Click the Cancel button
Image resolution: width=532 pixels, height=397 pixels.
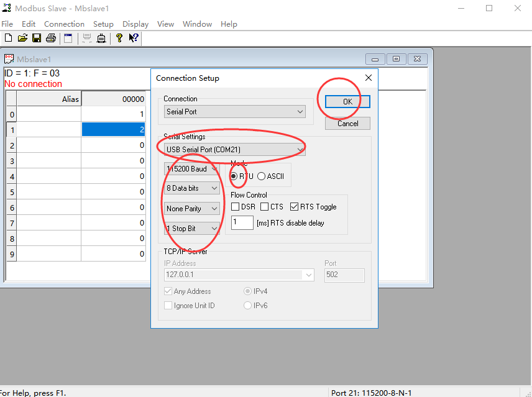(x=347, y=123)
